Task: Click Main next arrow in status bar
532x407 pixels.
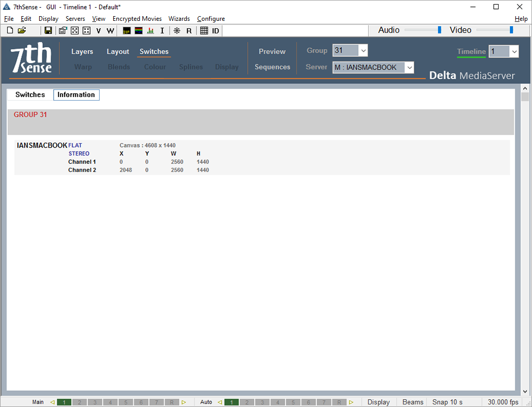Action: click(x=184, y=402)
